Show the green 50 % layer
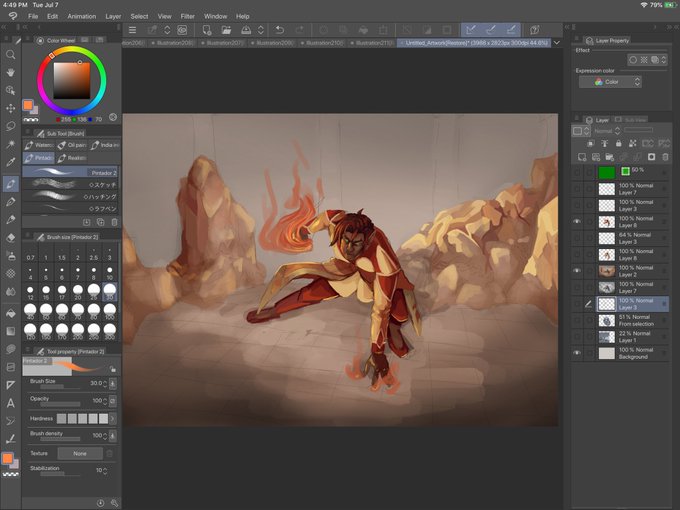The height and width of the screenshot is (510, 680). click(x=577, y=172)
